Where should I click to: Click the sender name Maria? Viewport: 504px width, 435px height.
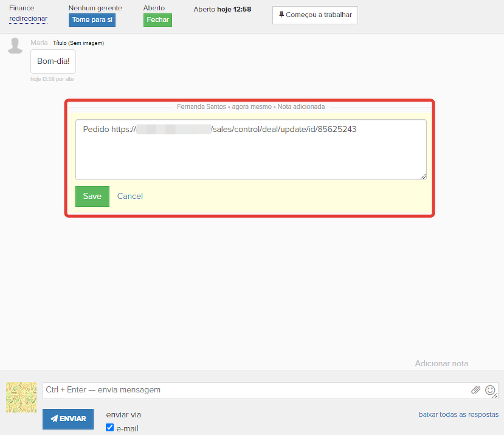point(39,43)
